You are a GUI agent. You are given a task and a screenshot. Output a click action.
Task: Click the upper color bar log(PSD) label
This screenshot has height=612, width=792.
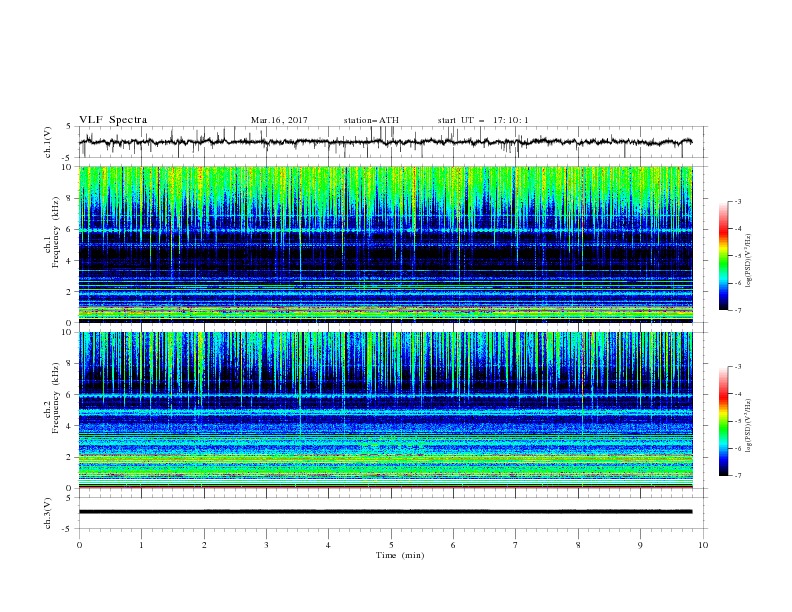point(749,261)
